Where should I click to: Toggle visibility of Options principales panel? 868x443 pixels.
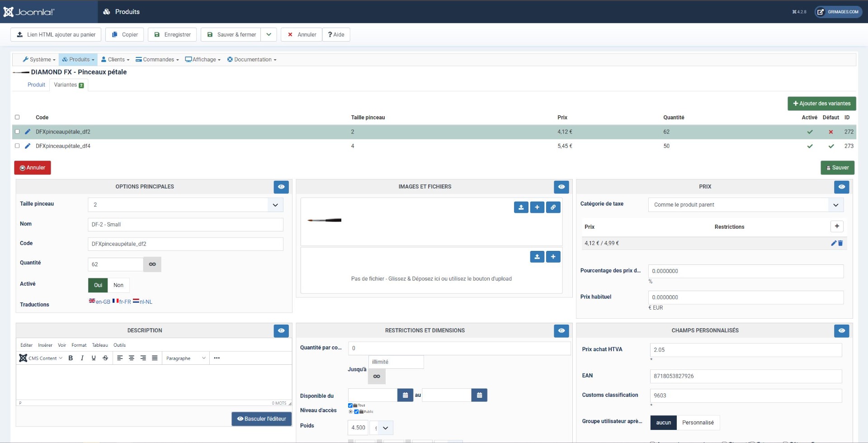(x=281, y=187)
